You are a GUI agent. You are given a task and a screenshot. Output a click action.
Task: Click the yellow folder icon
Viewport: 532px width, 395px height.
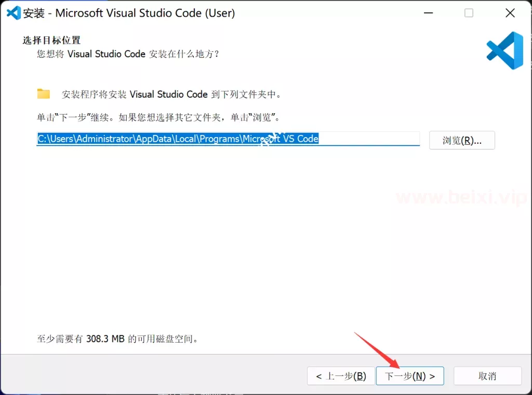click(44, 93)
